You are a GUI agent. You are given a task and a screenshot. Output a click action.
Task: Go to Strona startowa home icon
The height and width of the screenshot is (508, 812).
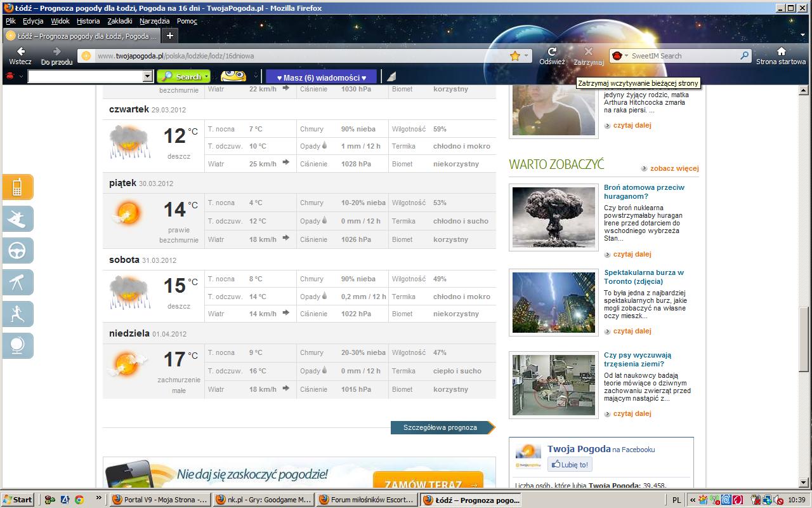pyautogui.click(x=781, y=55)
